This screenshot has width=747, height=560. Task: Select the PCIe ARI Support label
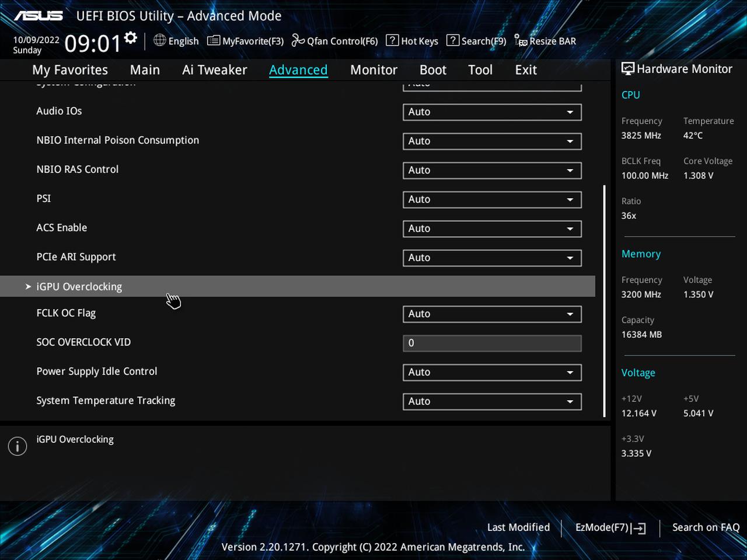click(76, 257)
